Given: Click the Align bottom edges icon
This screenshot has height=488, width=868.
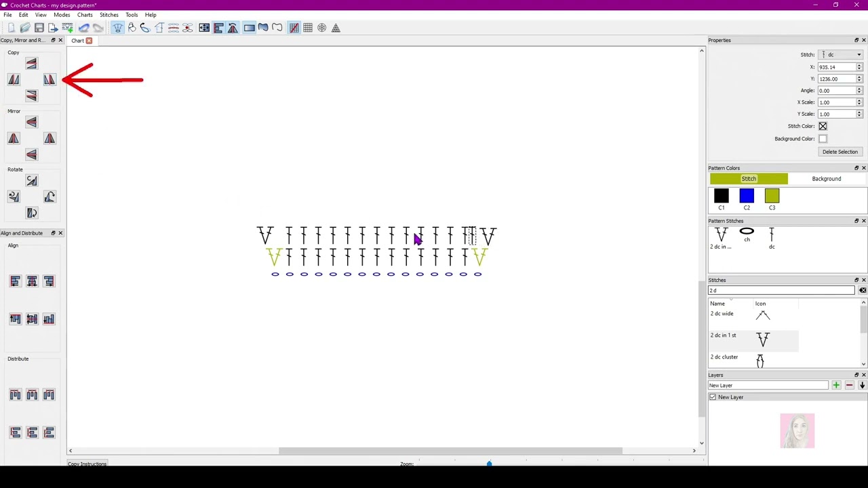Looking at the screenshot, I should 49,319.
